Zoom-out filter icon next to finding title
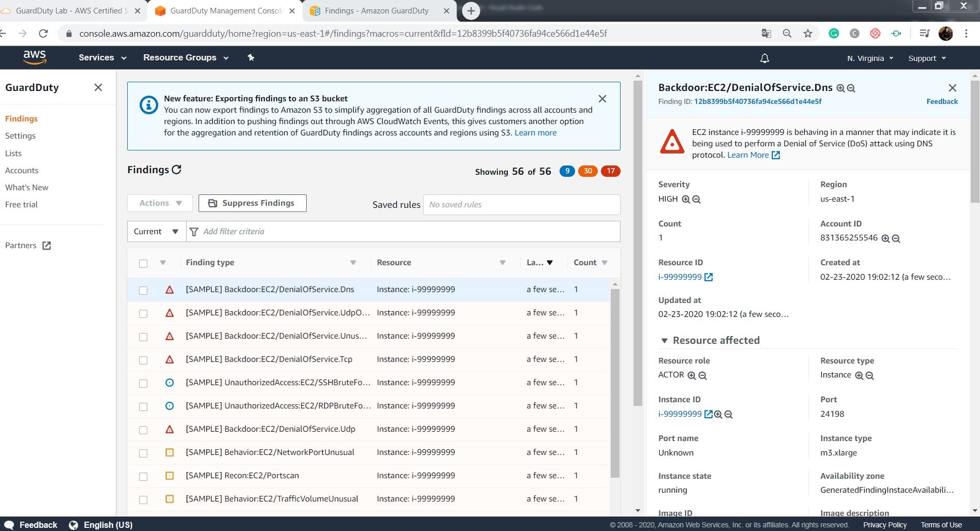The width and height of the screenshot is (980, 531). (851, 88)
